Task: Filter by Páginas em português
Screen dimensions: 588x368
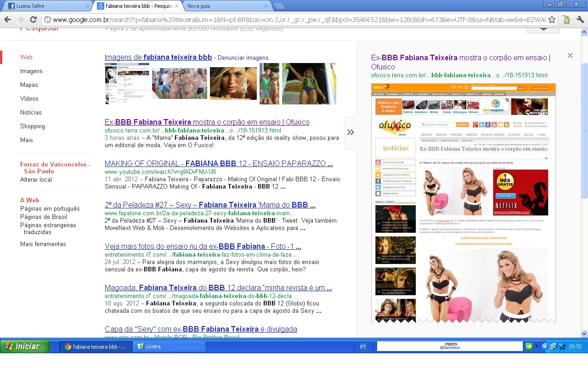Action: pyautogui.click(x=50, y=209)
